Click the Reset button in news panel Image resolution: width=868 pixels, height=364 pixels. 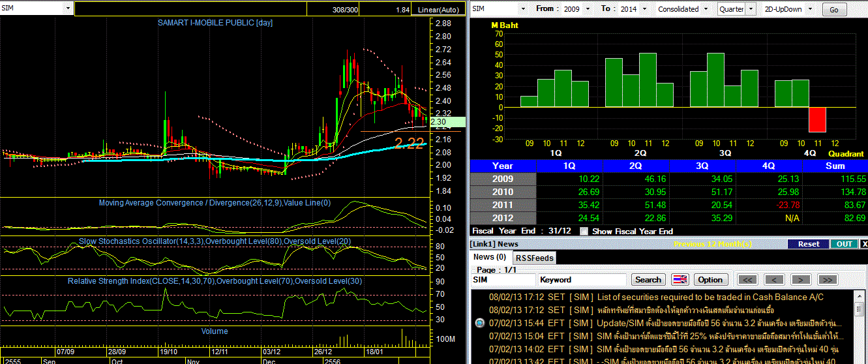[x=808, y=244]
